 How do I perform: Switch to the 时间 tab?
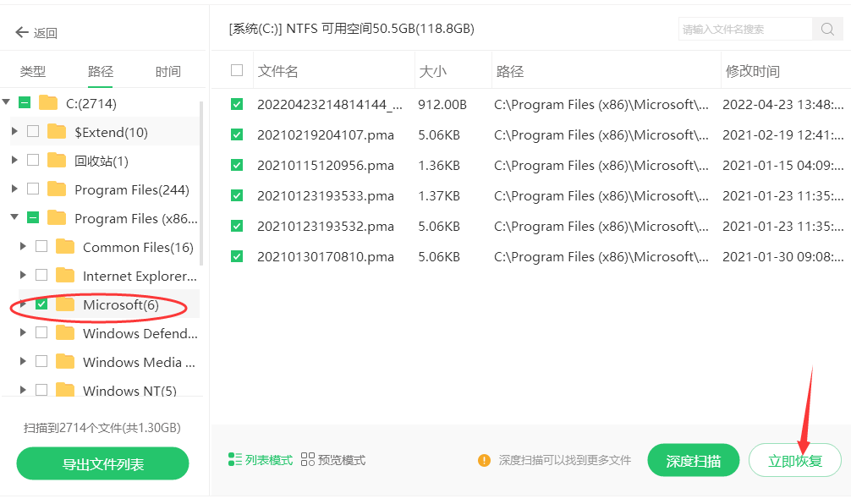167,72
